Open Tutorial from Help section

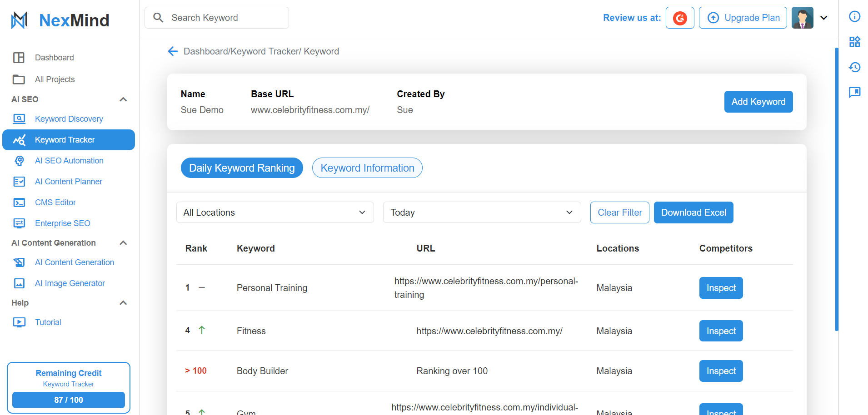point(48,322)
